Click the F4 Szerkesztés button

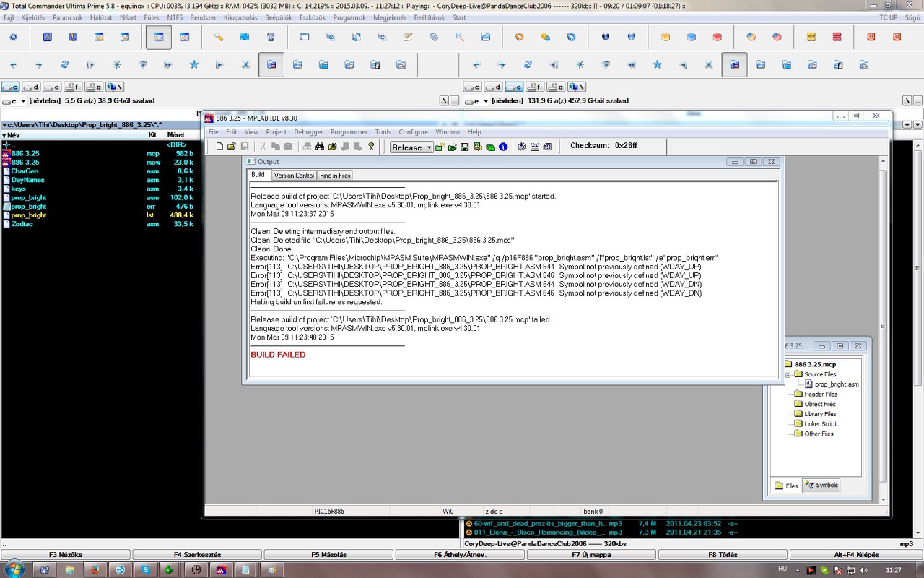197,555
